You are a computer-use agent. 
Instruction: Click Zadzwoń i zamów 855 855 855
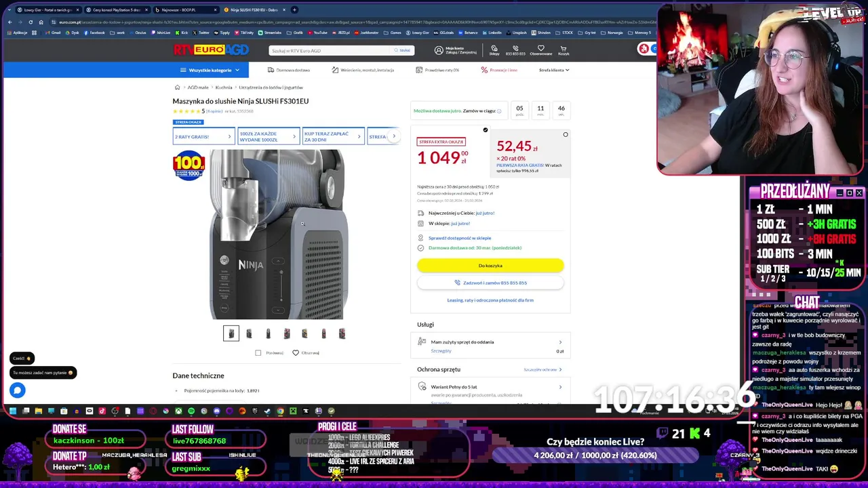pyautogui.click(x=490, y=283)
